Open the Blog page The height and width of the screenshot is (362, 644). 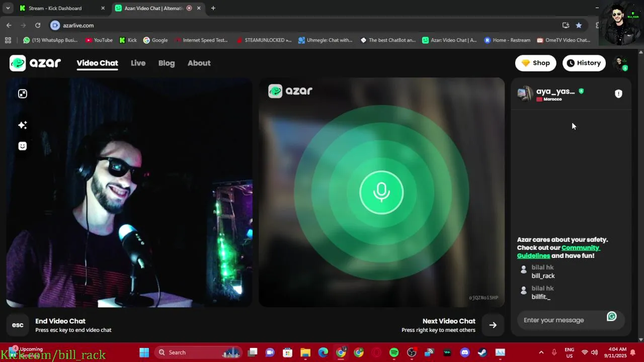point(167,63)
